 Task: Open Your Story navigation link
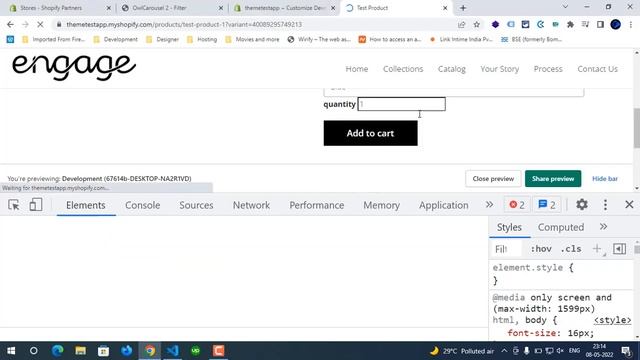tap(500, 69)
